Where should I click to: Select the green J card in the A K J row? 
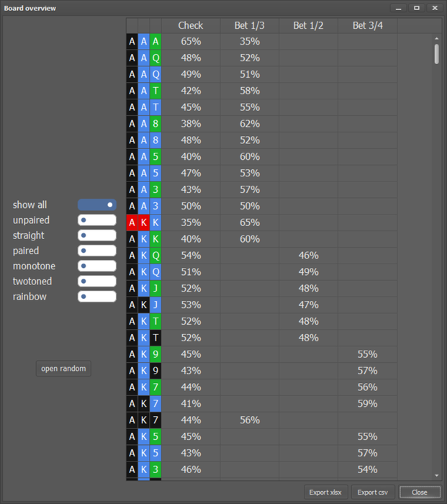coord(155,288)
